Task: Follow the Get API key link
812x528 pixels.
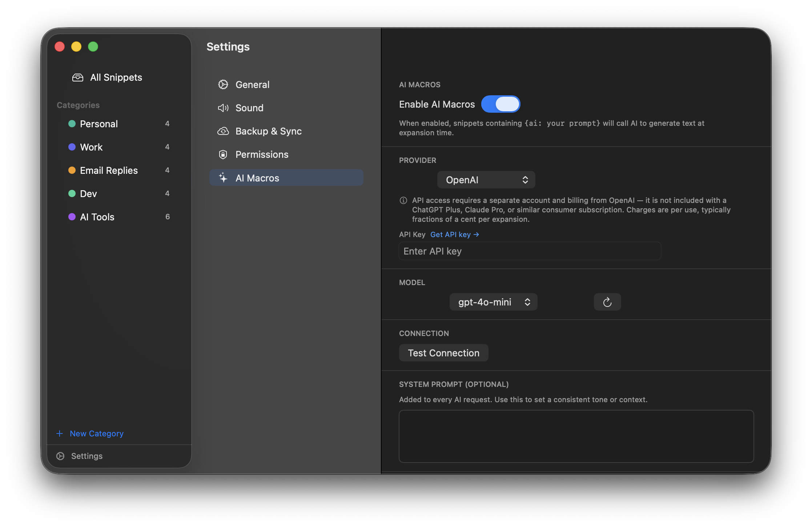Action: (454, 234)
